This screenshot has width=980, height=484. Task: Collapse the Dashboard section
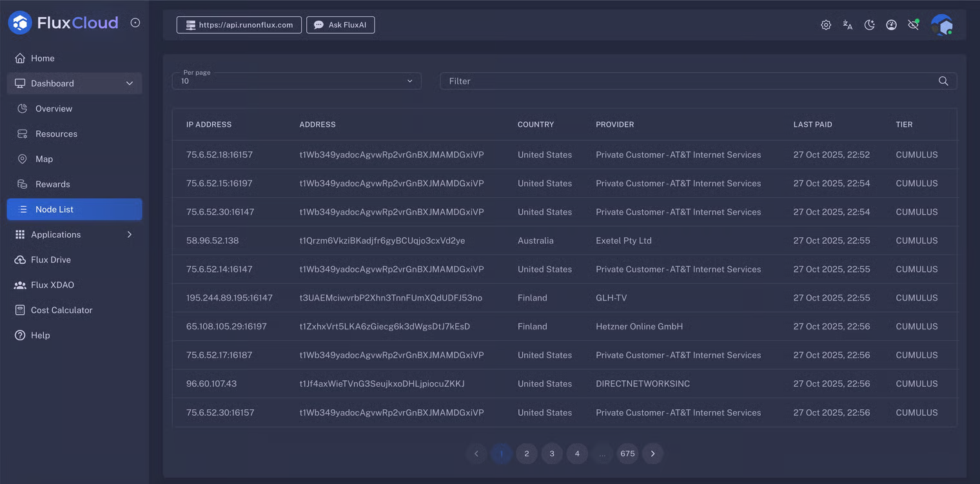[x=74, y=83]
